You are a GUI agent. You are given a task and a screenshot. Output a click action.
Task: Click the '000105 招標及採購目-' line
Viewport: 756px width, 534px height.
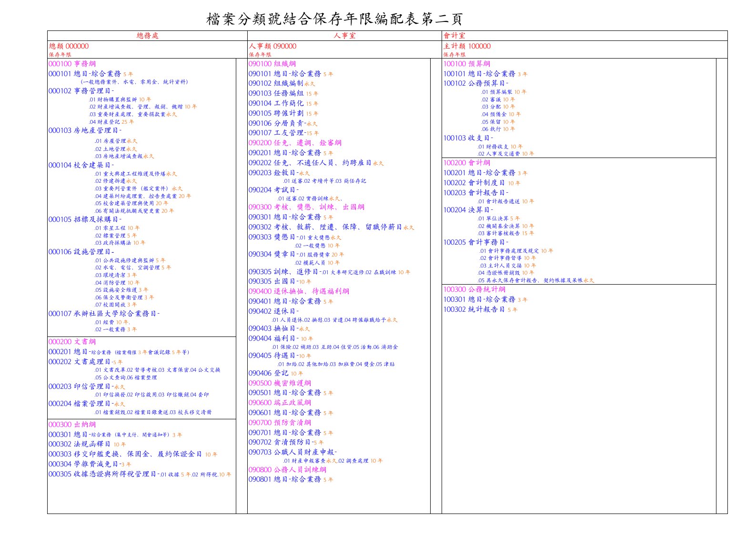pyautogui.click(x=85, y=219)
